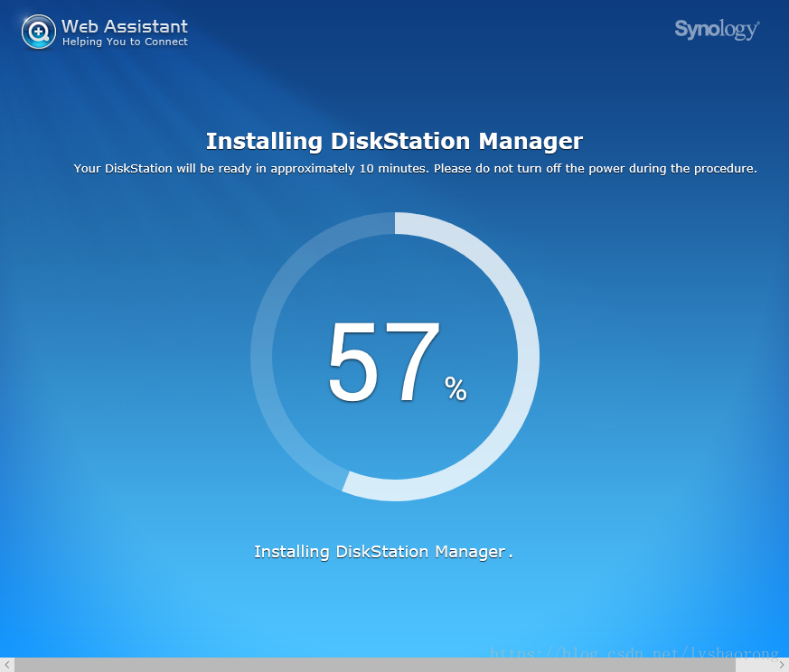Click the horizontal scrollbar right arrow
Viewport: 789px width, 672px height.
tap(782, 665)
